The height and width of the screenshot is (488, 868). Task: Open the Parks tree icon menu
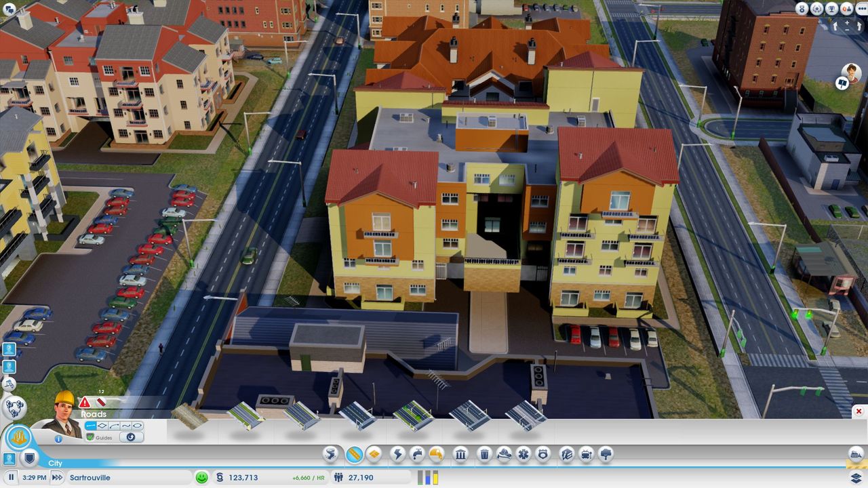(x=606, y=454)
